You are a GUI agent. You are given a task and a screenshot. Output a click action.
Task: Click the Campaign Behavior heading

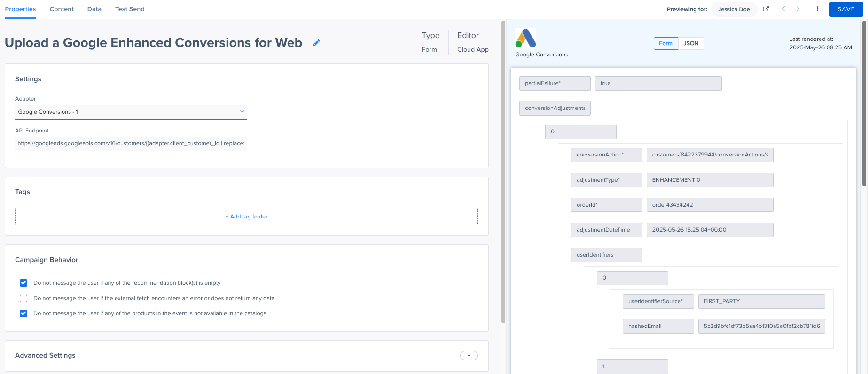click(x=47, y=260)
